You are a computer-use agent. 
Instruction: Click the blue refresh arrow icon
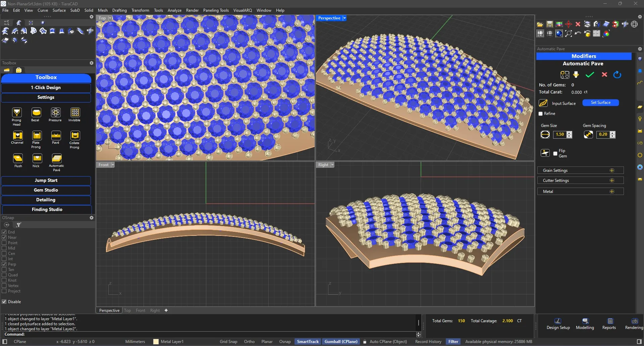coord(617,75)
